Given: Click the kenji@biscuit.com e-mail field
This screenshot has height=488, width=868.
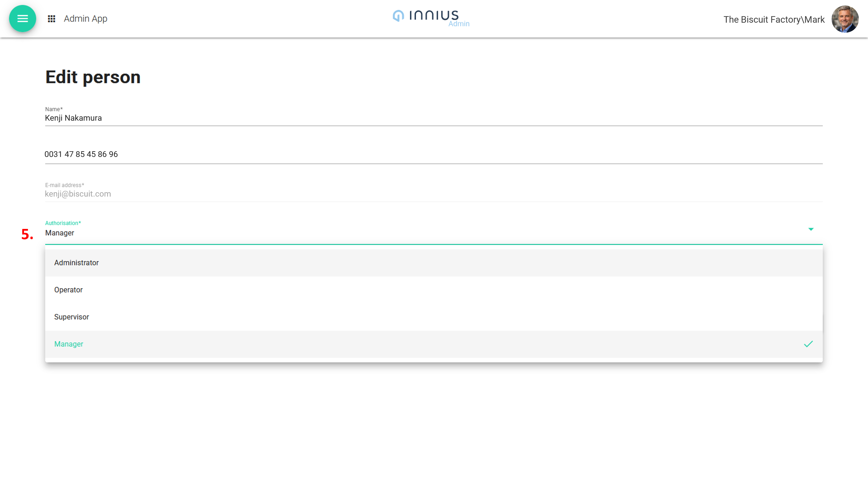Looking at the screenshot, I should (404, 194).
